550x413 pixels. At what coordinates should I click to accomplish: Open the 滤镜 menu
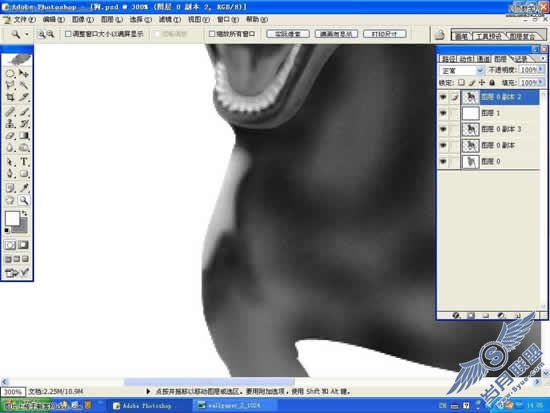[170, 19]
